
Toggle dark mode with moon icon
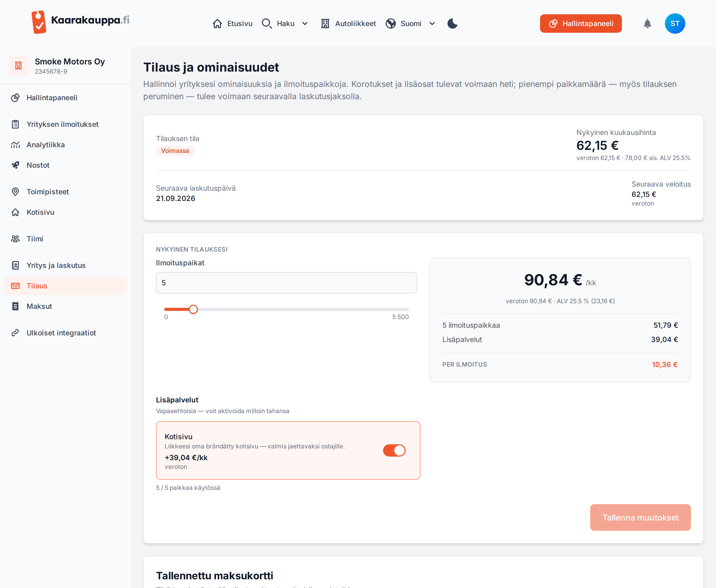click(453, 24)
